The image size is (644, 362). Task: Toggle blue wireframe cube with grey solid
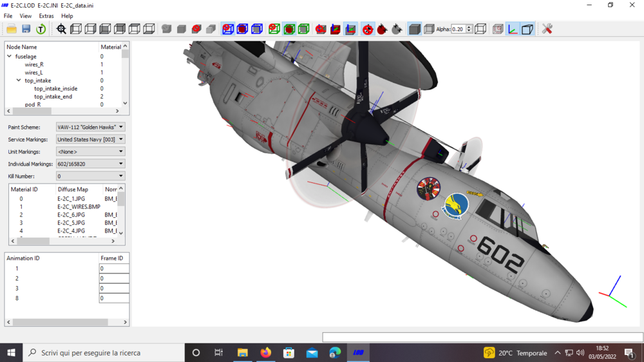pos(257,29)
